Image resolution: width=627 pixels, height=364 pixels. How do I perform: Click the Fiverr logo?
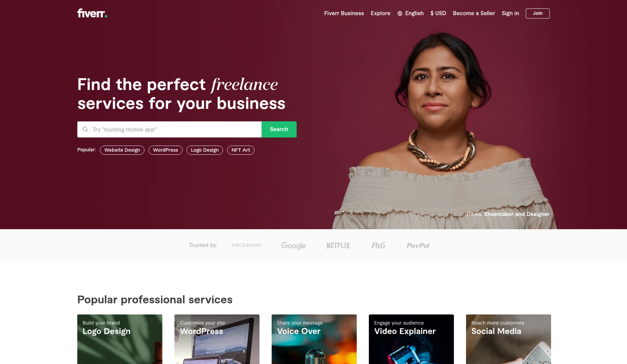coord(92,13)
